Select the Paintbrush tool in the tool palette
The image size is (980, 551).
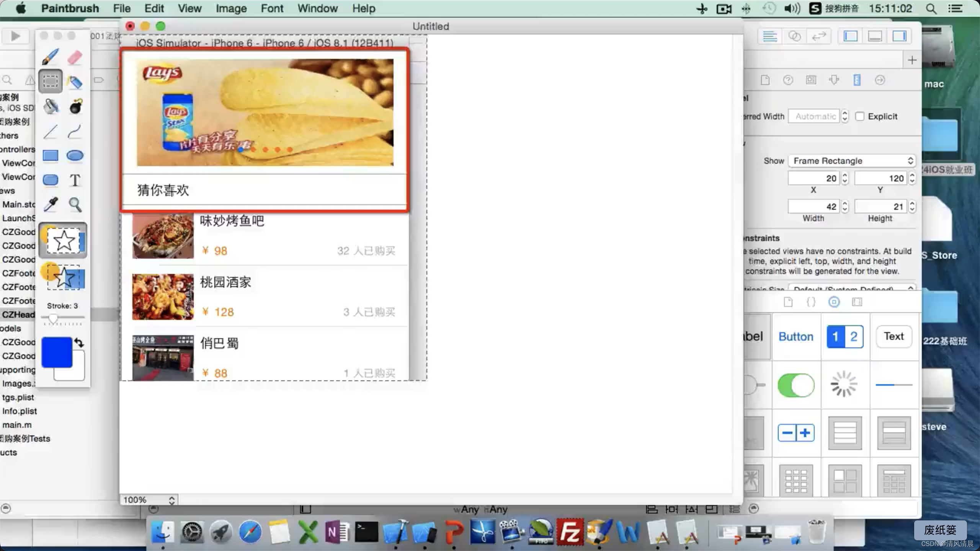[50, 57]
